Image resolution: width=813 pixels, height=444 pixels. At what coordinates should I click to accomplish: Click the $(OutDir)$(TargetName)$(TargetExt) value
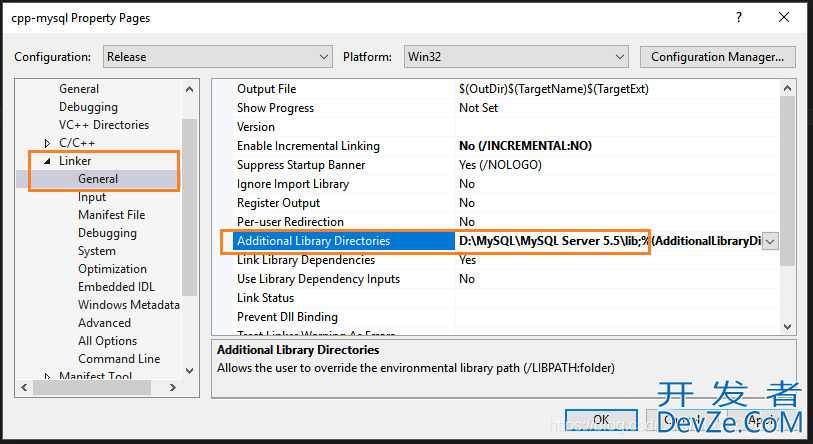point(554,89)
